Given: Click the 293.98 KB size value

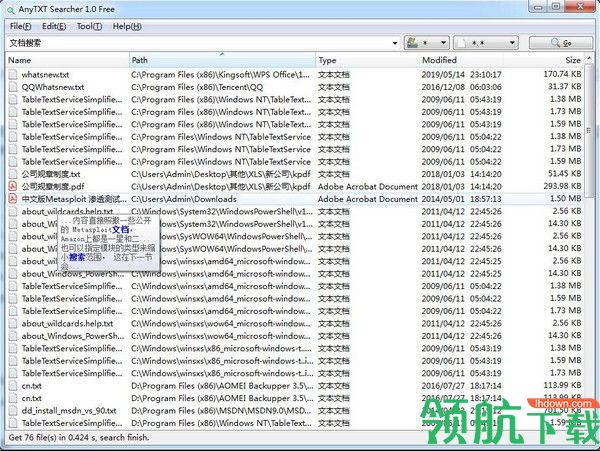Looking at the screenshot, I should (562, 186).
